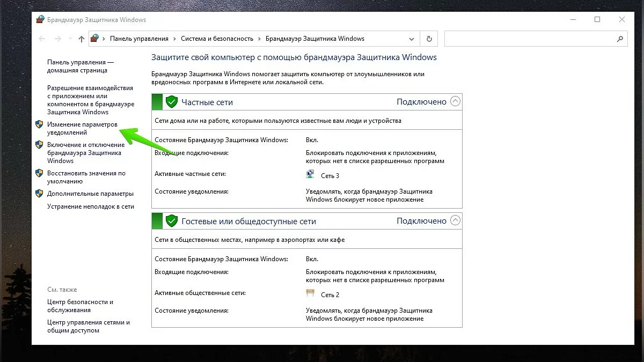Click the Сеть 3 network name
The image size is (644, 362).
coord(330,176)
